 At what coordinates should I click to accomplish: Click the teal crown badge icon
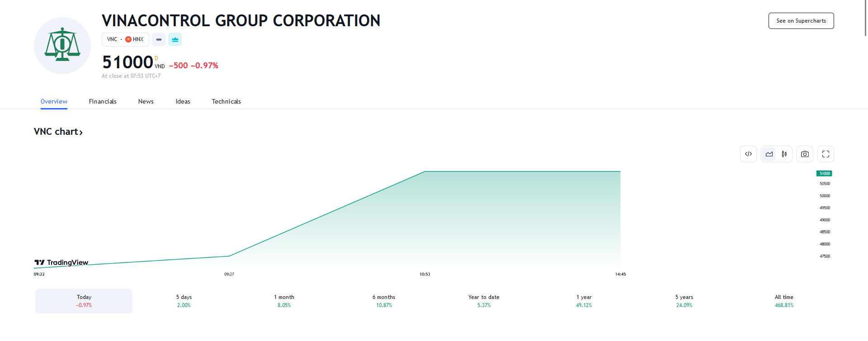175,40
